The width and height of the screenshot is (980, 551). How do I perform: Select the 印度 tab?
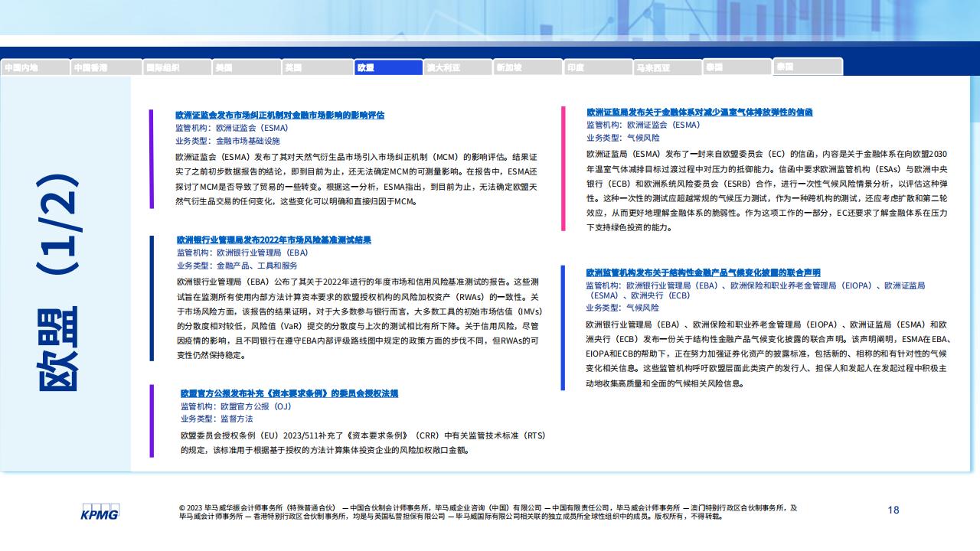(597, 67)
